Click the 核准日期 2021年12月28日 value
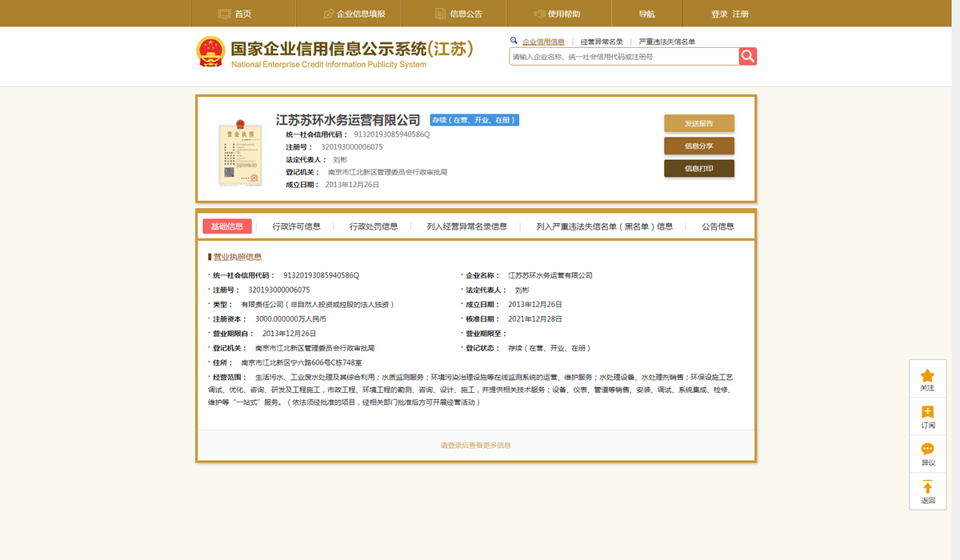The width and height of the screenshot is (960, 560). 535,318
